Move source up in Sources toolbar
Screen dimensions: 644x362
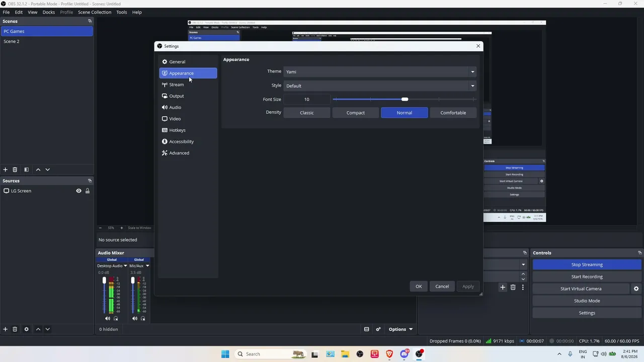[38, 329]
